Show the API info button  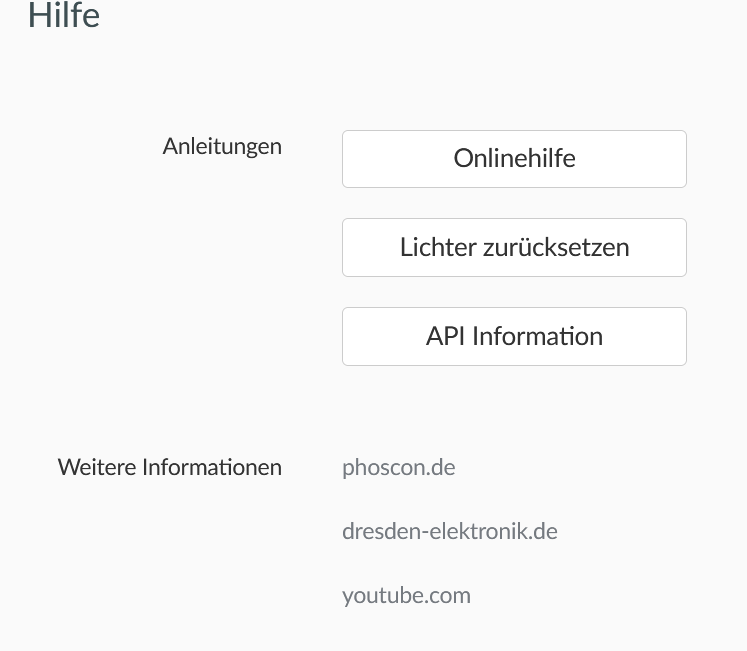coord(514,336)
